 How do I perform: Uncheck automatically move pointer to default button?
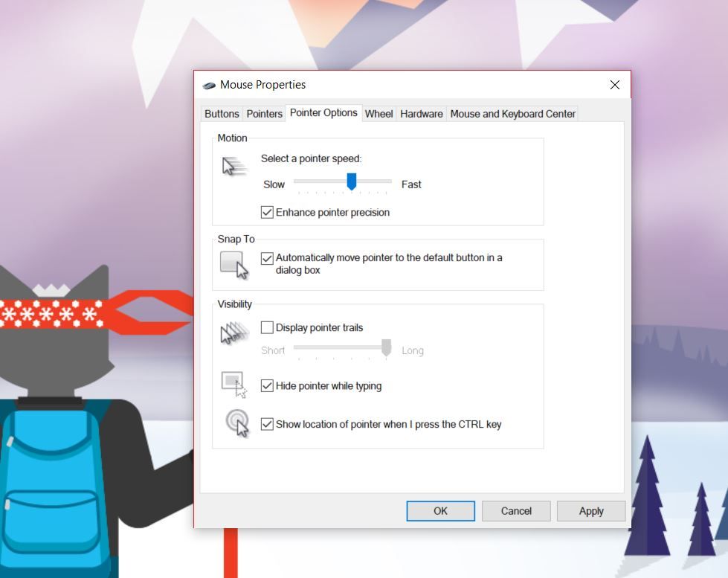tap(266, 258)
